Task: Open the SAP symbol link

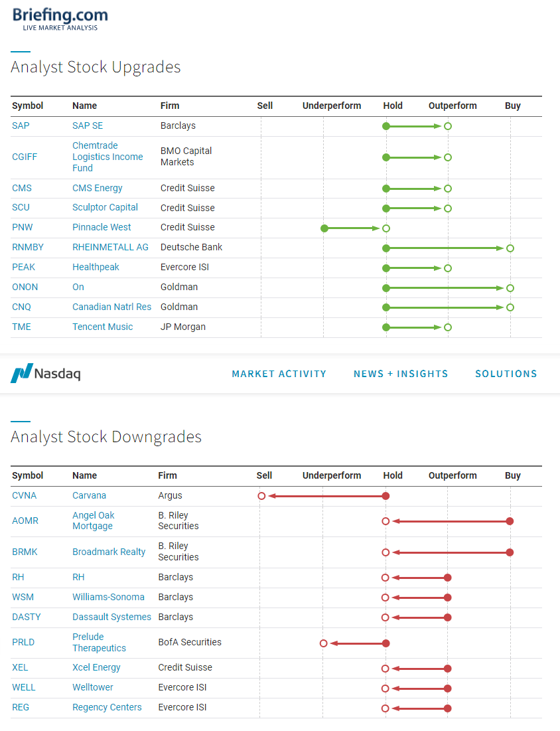Action: pos(21,126)
